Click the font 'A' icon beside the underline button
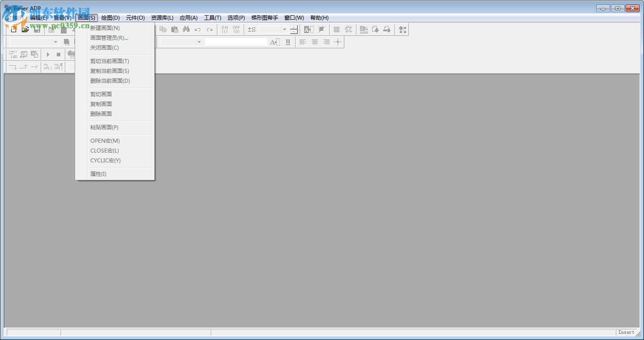Viewport: 644px width, 340px height. pyautogui.click(x=275, y=42)
